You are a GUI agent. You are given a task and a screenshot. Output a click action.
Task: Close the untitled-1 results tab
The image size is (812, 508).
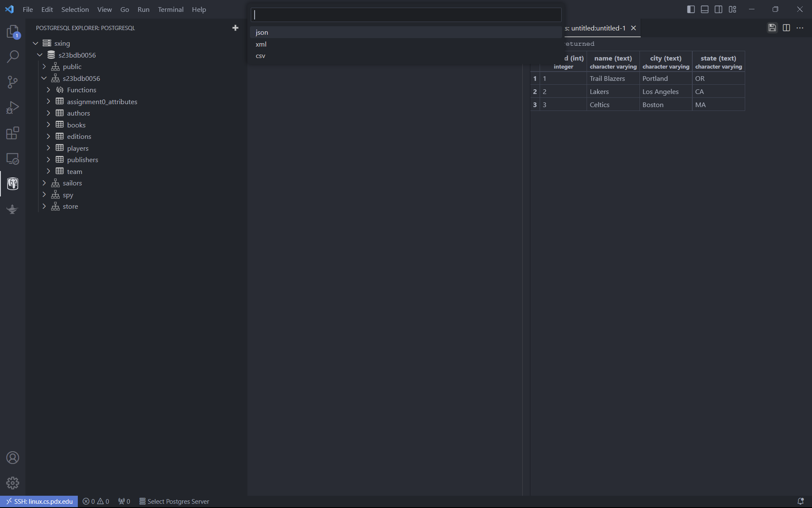pyautogui.click(x=634, y=28)
